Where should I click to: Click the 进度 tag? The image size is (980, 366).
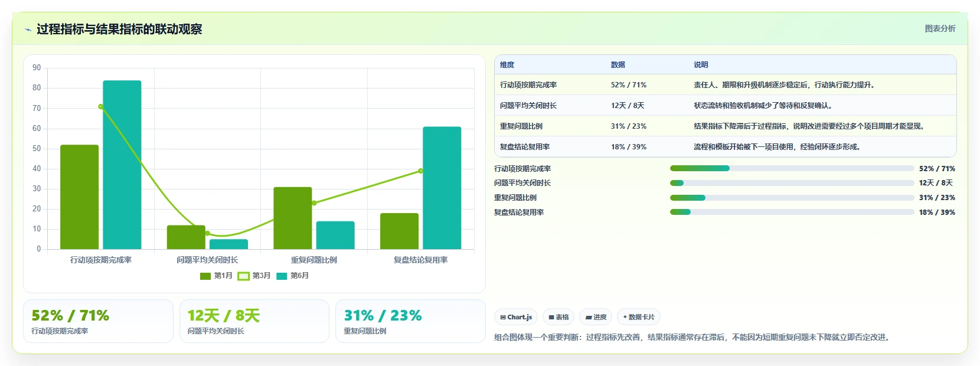point(596,317)
